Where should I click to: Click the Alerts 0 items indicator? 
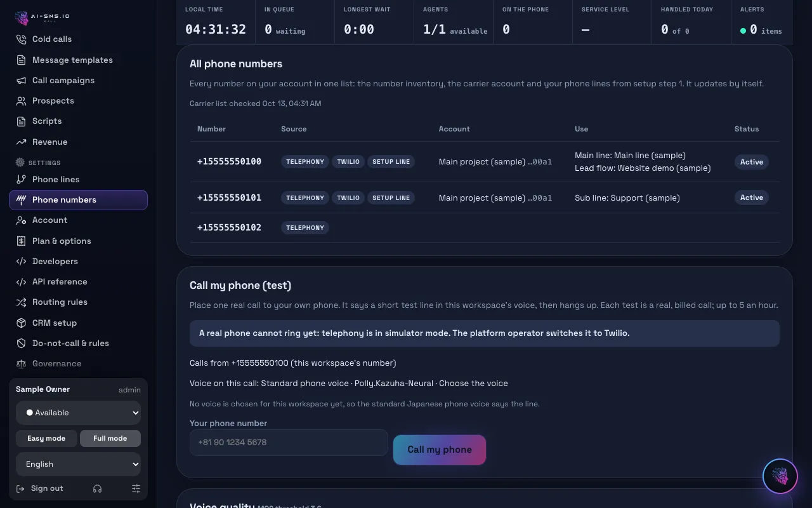[761, 23]
